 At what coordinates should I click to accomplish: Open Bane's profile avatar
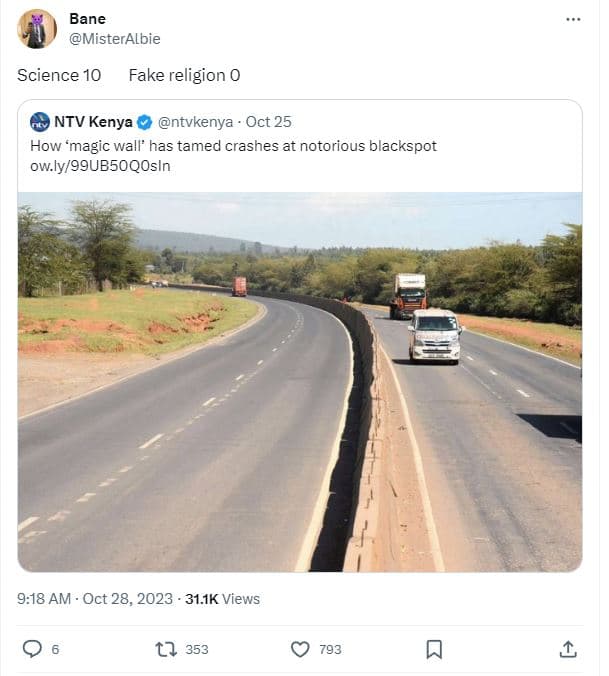(x=37, y=29)
